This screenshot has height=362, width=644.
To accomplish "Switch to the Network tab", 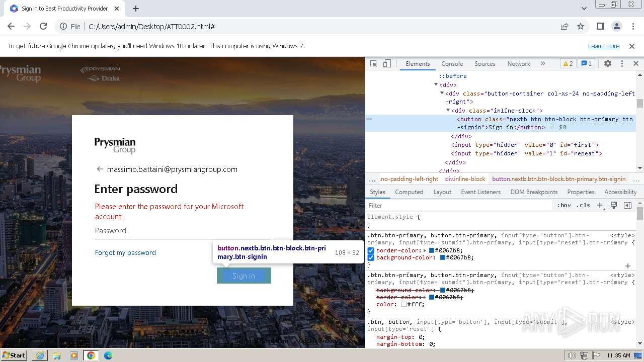I will pyautogui.click(x=519, y=64).
